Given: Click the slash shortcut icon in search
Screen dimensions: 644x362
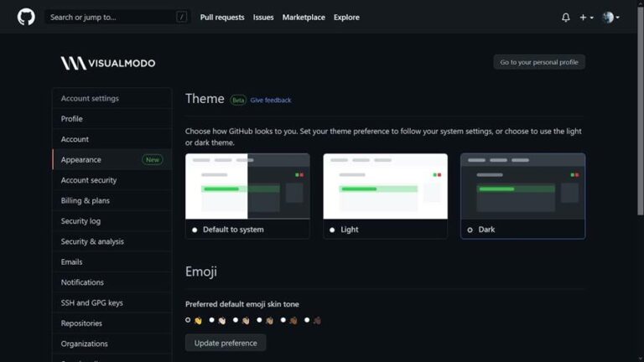Looking at the screenshot, I should (x=181, y=17).
